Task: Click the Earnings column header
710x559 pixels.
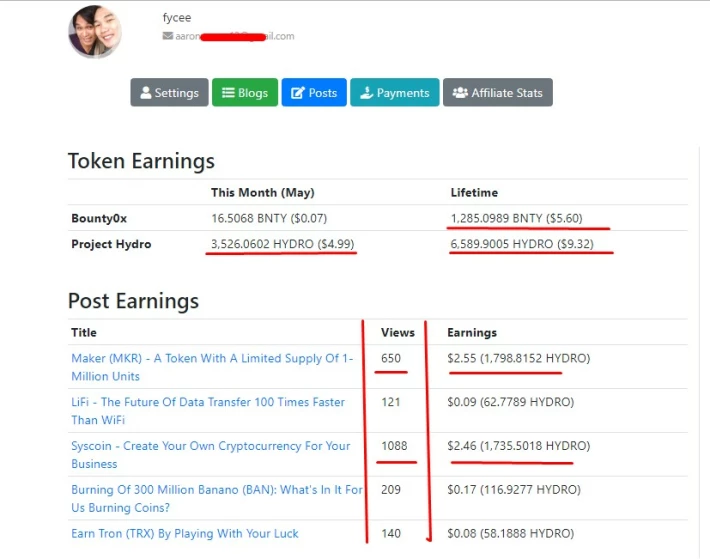Action: (x=472, y=333)
